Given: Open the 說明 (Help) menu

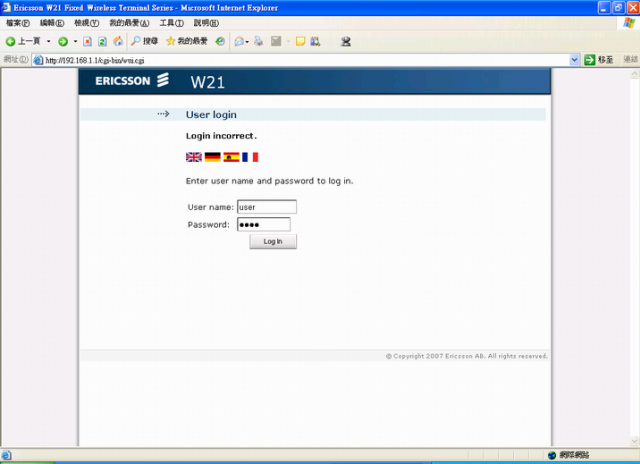Looking at the screenshot, I should pyautogui.click(x=206, y=23).
